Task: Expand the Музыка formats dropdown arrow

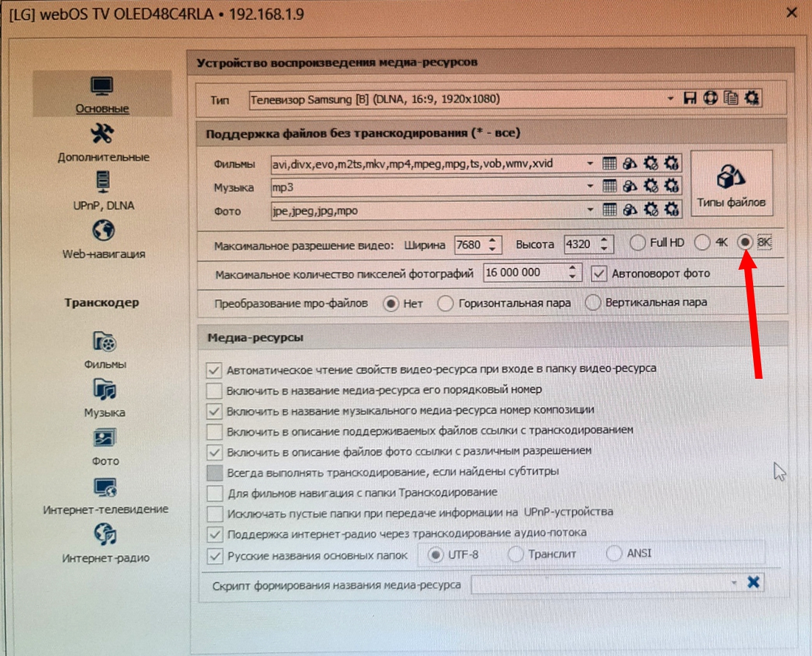Action: click(x=590, y=187)
